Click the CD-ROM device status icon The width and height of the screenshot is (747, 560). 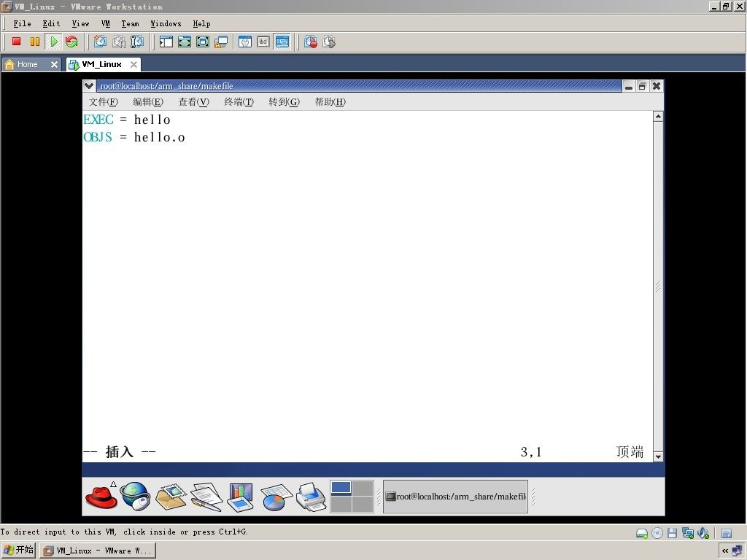(657, 533)
